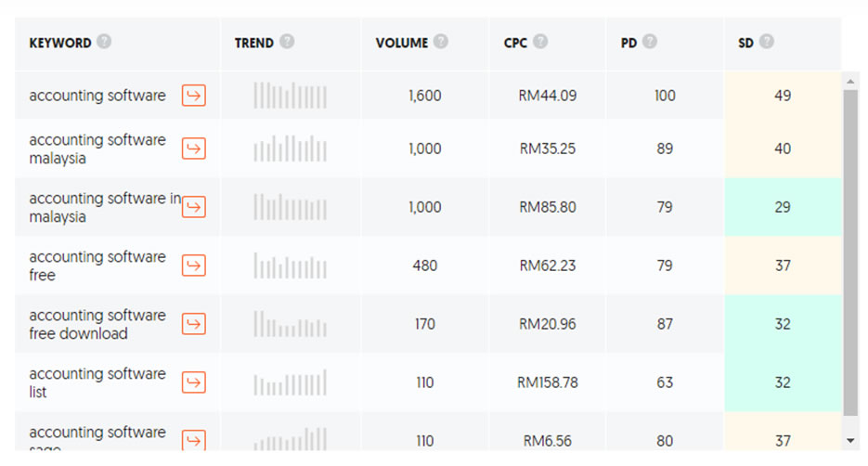Click the SD score 29 cell
The image size is (868, 466).
click(783, 207)
